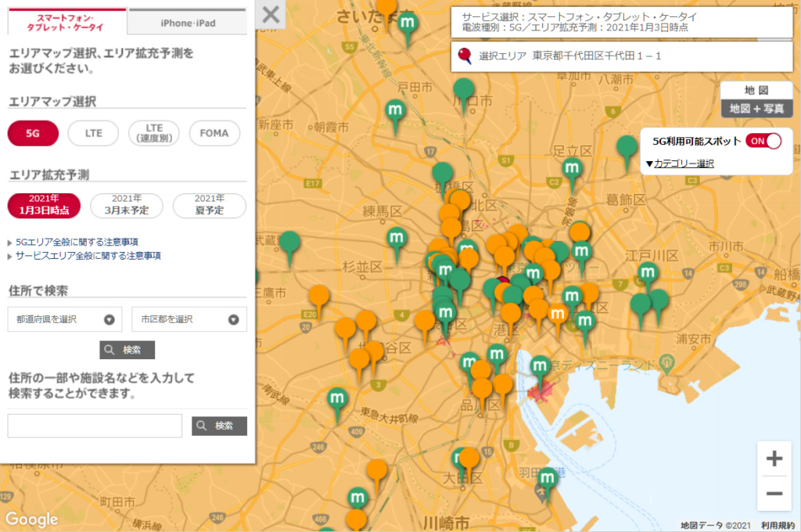Click the magnifier in the keyword search button
The image size is (801, 532).
pos(201,426)
